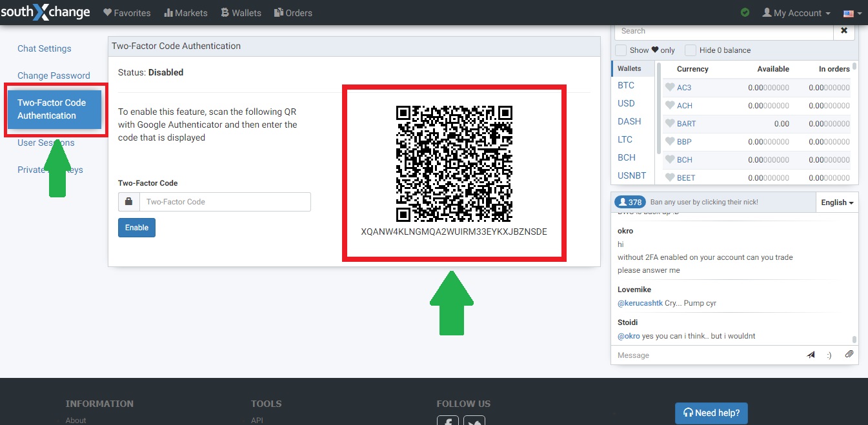Open the API footer link
868x425 pixels.
(257, 420)
